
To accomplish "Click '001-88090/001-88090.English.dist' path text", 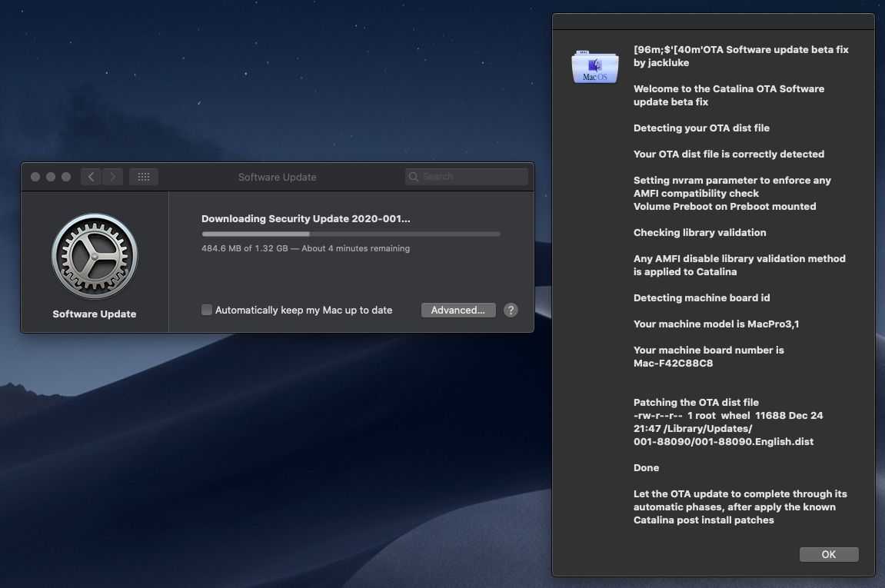I will point(723,442).
